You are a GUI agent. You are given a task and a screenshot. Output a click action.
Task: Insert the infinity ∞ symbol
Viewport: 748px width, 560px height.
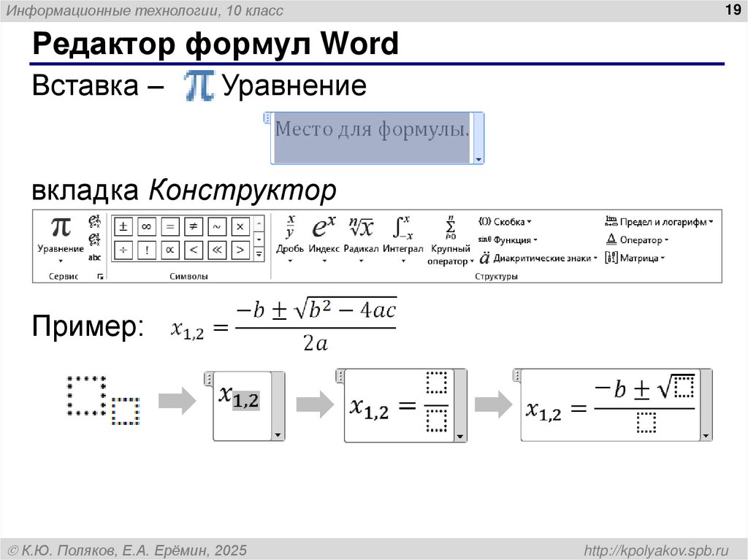146,226
